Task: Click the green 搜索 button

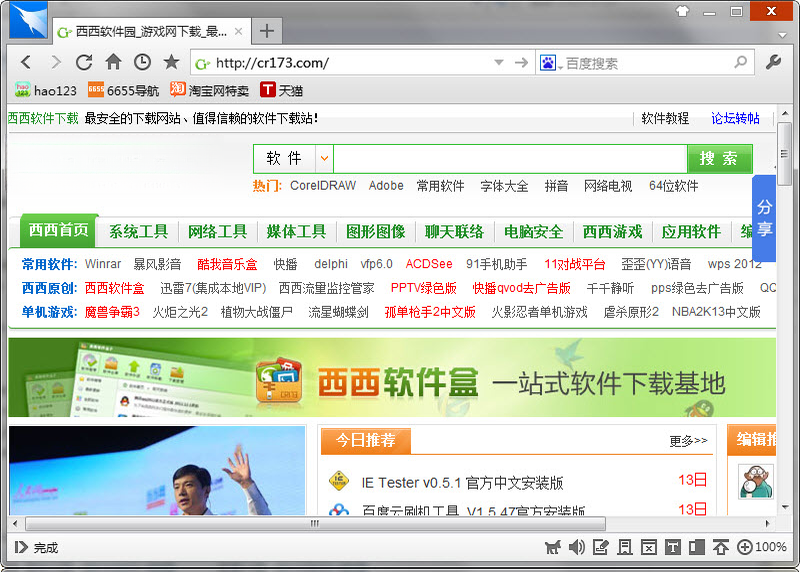Action: [x=719, y=159]
